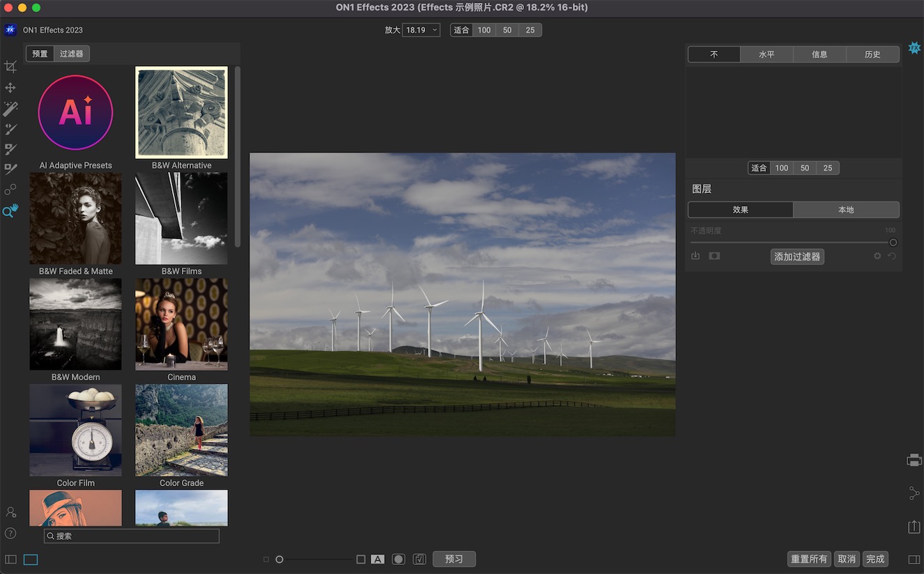Image resolution: width=924 pixels, height=574 pixels.
Task: Switch to the 过滤器 filters tab
Action: [72, 54]
